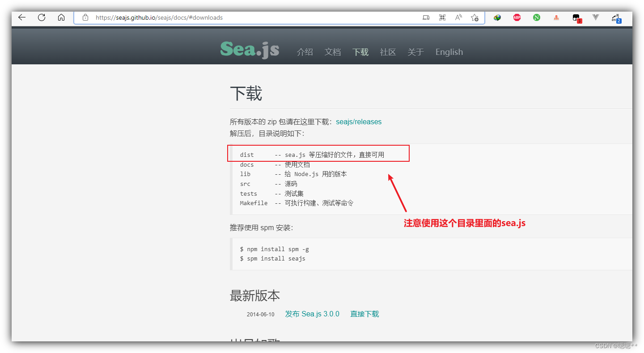Click the 2014-06-10 release date
Image resolution: width=644 pixels, height=353 pixels.
[261, 315]
